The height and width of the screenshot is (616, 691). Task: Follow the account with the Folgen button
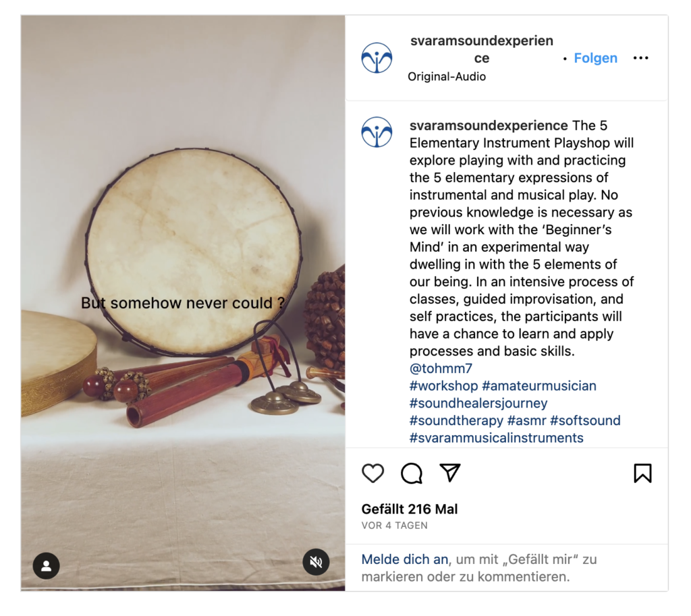595,58
